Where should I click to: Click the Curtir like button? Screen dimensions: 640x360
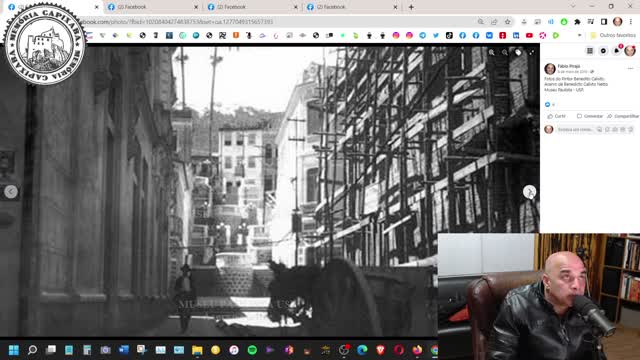[556, 116]
